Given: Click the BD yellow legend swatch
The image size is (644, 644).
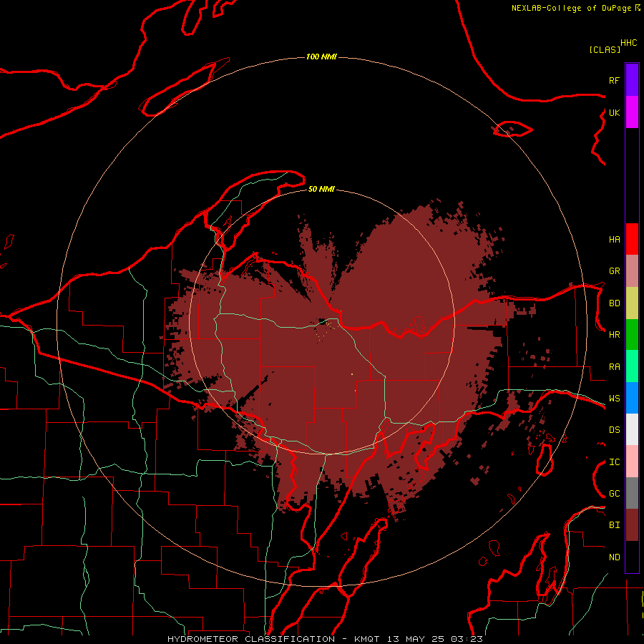Looking at the screenshot, I should [x=632, y=303].
